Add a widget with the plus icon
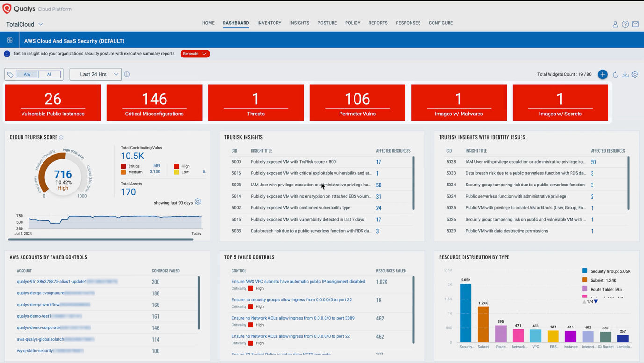 (x=603, y=74)
